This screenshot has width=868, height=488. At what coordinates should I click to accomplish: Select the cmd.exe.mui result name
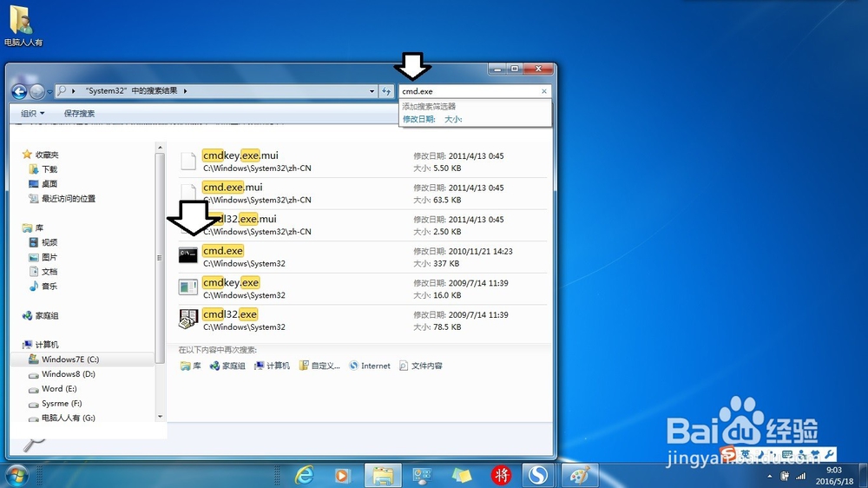[x=233, y=188]
